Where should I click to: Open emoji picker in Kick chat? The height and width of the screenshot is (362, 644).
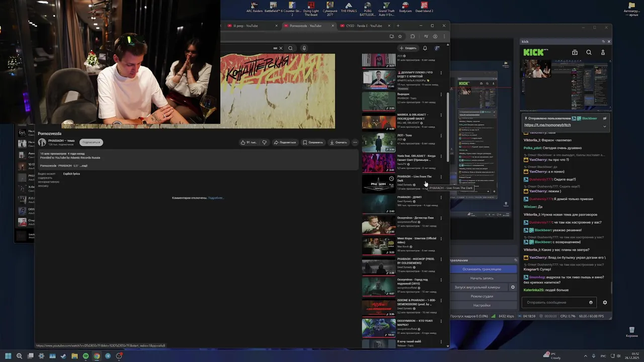[x=591, y=302]
